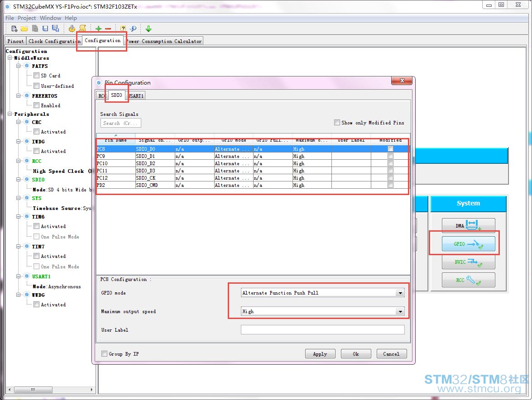Image resolution: width=532 pixels, height=400 pixels.
Task: Switch to Power Consumption Calculator tab
Action: pyautogui.click(x=164, y=41)
